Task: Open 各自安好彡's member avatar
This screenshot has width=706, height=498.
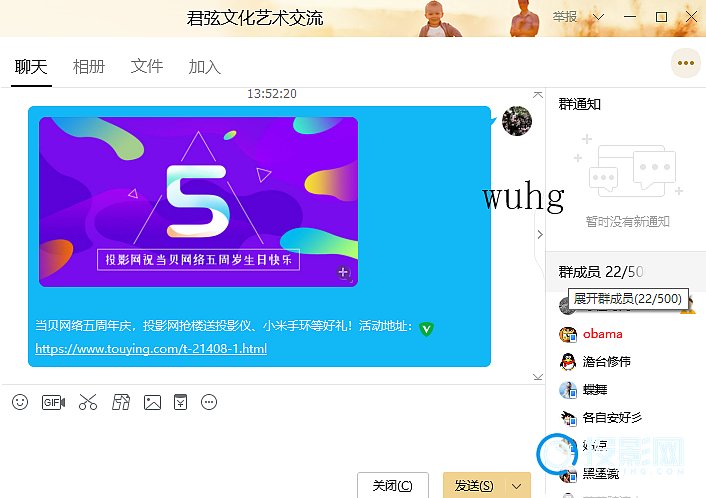Action: pyautogui.click(x=568, y=418)
